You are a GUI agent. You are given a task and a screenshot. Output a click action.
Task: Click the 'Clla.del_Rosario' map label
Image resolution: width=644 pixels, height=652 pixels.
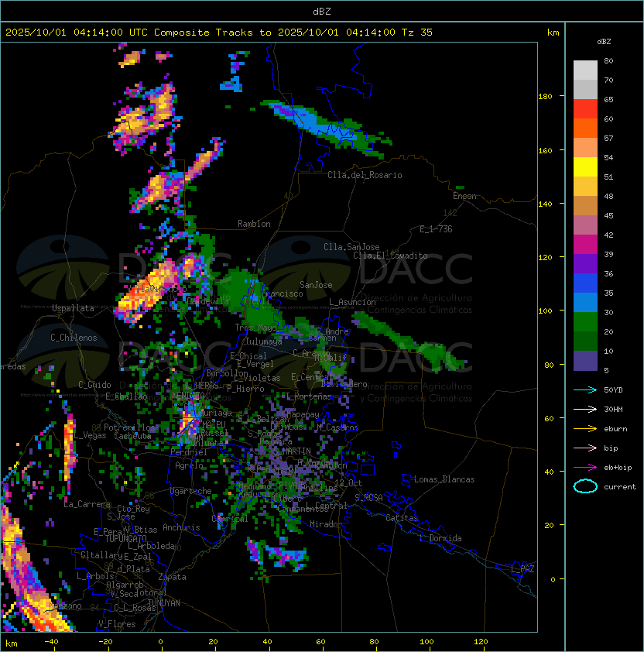(365, 175)
